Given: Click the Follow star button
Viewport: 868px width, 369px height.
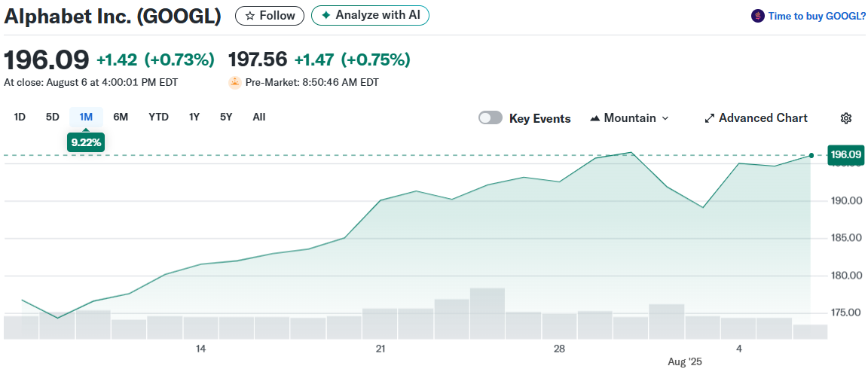Looking at the screenshot, I should 270,16.
